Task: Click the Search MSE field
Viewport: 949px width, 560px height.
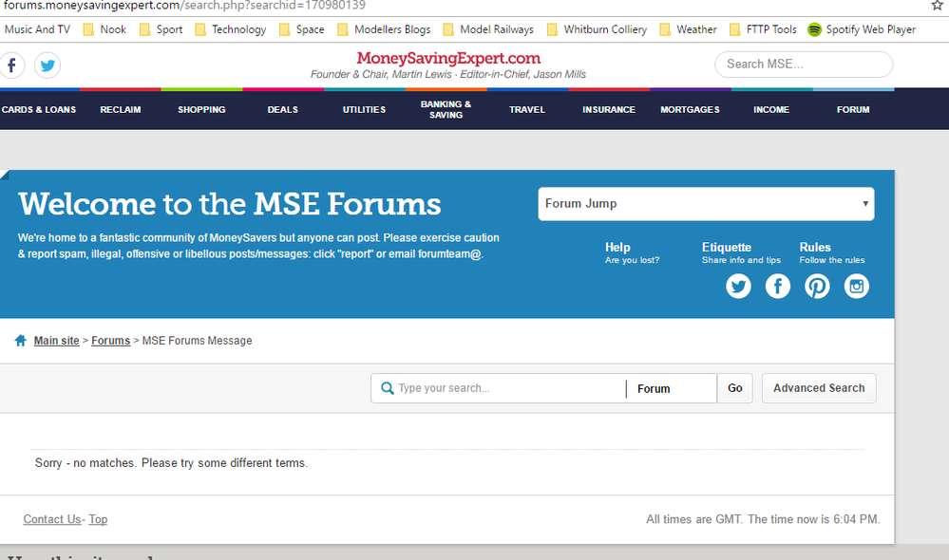Action: 803,65
